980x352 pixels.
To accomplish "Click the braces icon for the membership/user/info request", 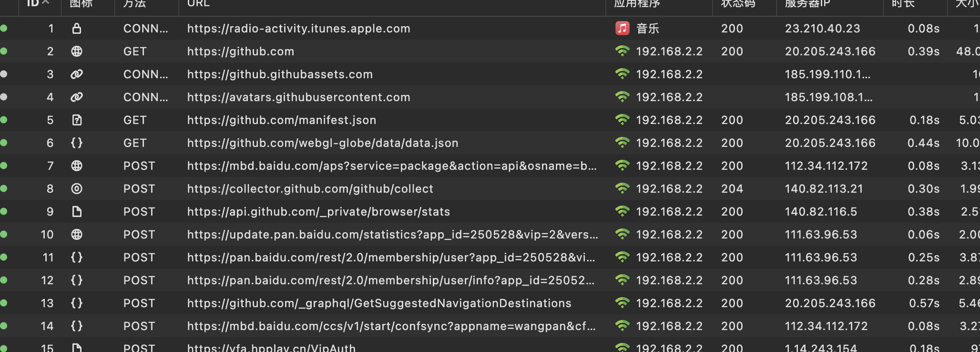I will click(x=77, y=280).
